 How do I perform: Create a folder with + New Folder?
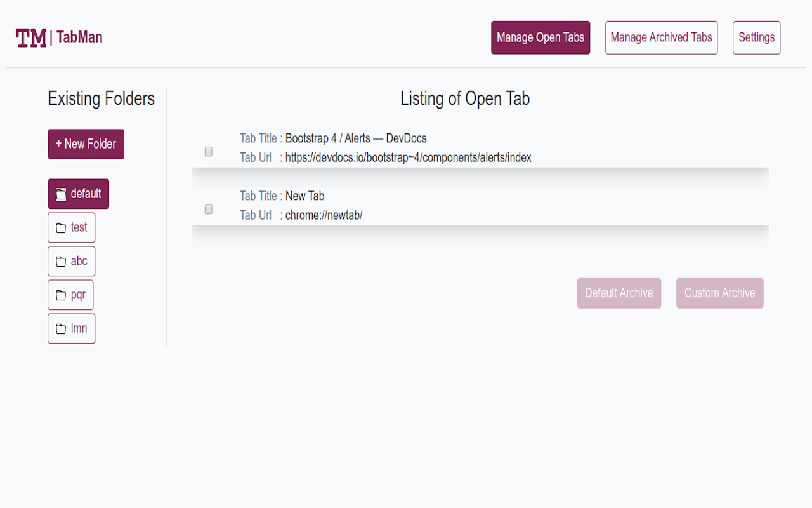[86, 144]
